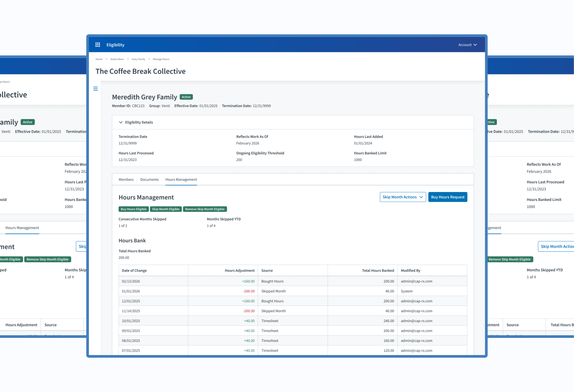Click the Buy Hours Request button
This screenshot has width=574, height=392.
448,197
